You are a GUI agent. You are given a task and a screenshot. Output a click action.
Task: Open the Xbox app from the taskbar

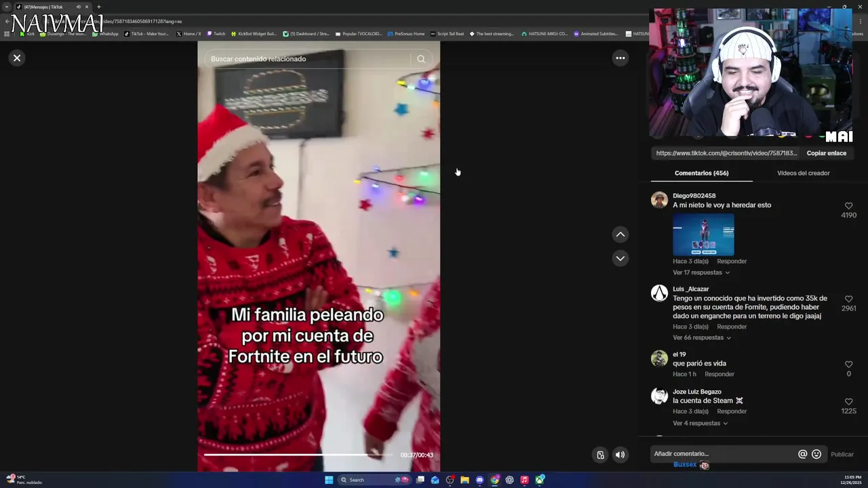tap(540, 480)
